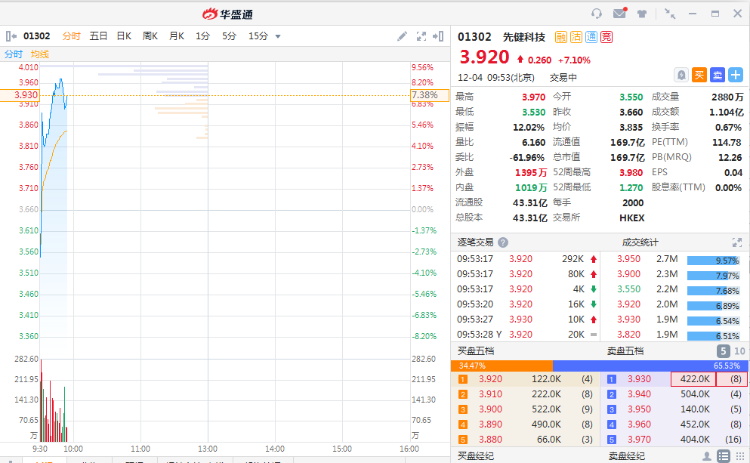Image resolution: width=750 pixels, height=463 pixels.
Task: Click the red-bordered tag after 通
Action: (607, 37)
